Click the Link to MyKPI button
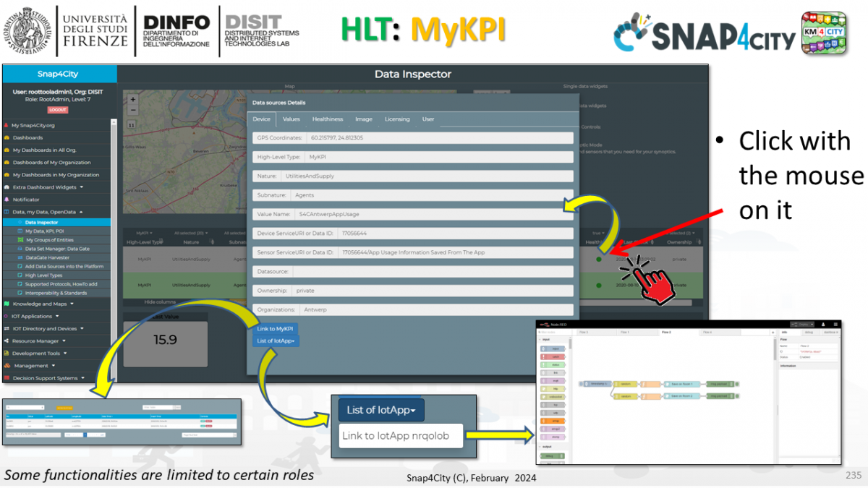Viewport: 868px width, 488px height. [274, 328]
